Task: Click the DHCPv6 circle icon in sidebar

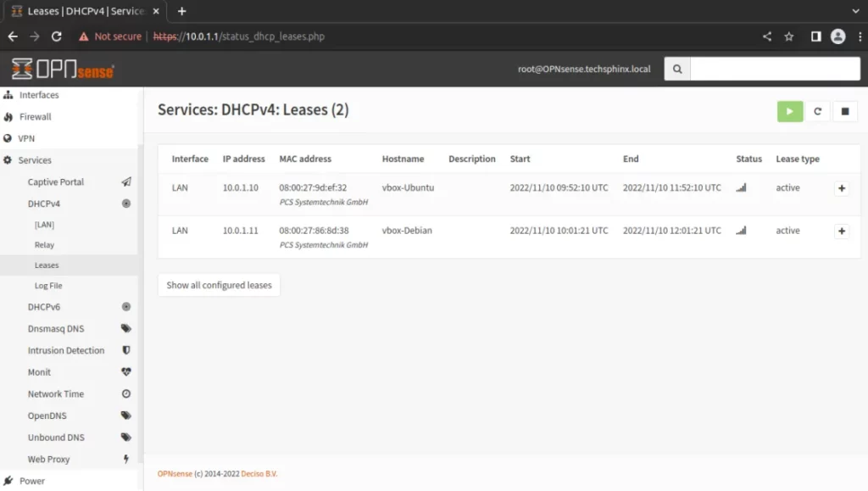Action: [x=126, y=307]
